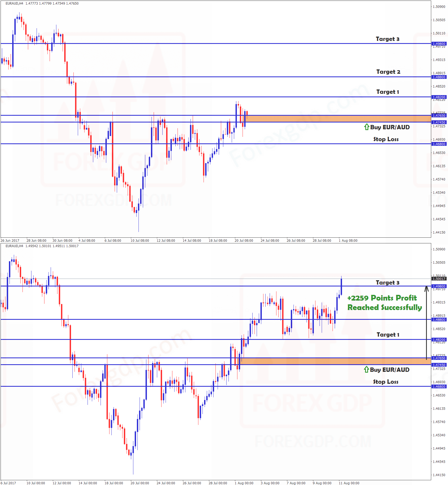Click the Target 3 label in bottom chart

(x=388, y=283)
